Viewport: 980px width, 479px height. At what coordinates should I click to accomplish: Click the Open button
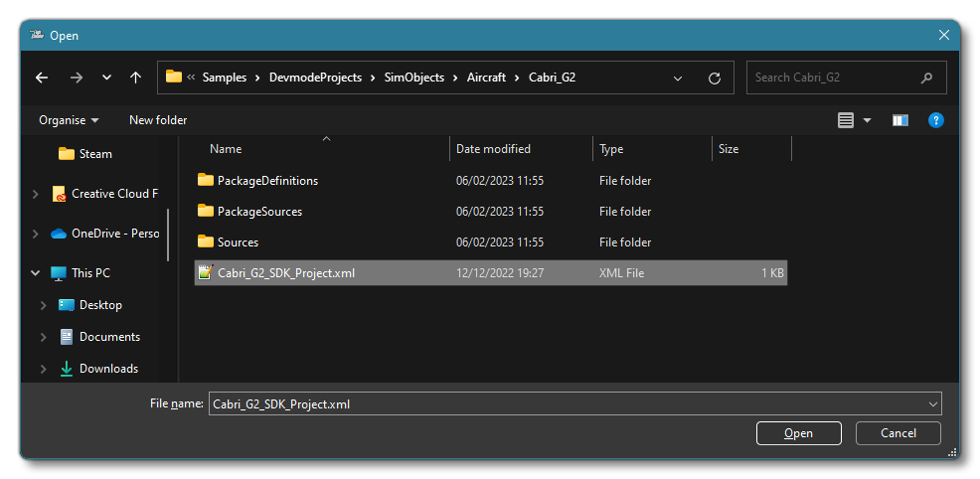pyautogui.click(x=798, y=433)
